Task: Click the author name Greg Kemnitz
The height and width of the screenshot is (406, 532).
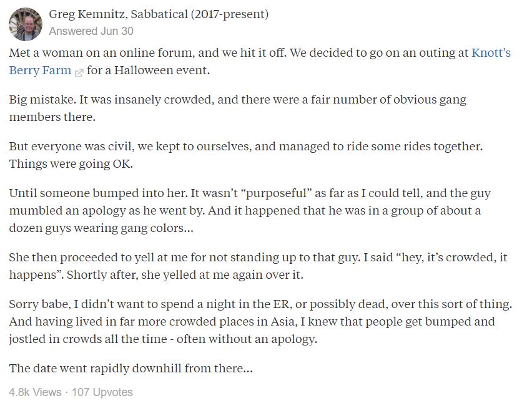Action: pyautogui.click(x=88, y=14)
